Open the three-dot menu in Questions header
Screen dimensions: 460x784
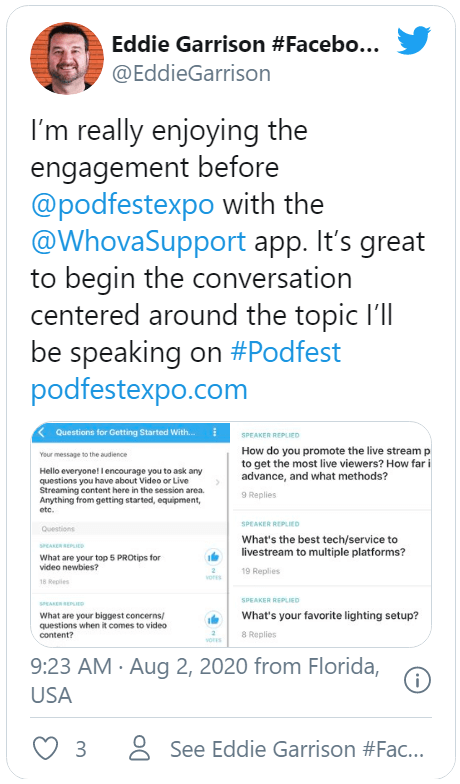coord(215,432)
